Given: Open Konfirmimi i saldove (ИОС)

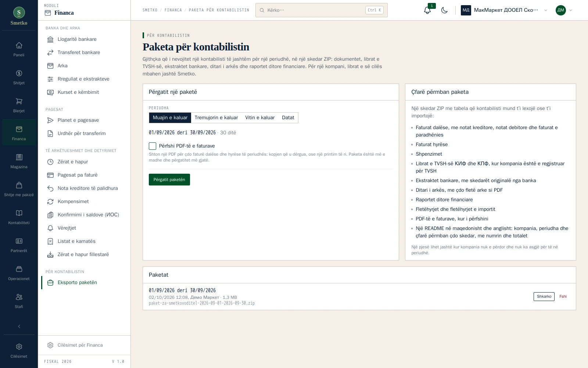Looking at the screenshot, I should (x=84, y=215).
